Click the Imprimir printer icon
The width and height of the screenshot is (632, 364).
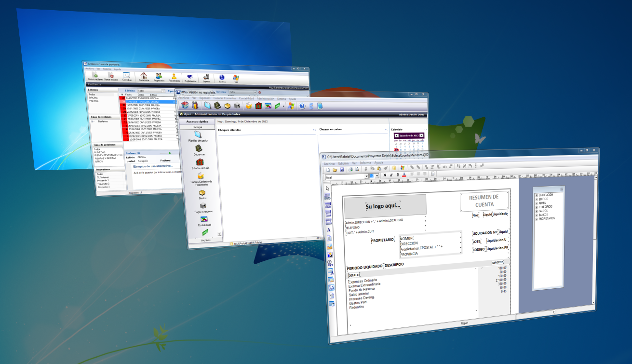pos(206,77)
